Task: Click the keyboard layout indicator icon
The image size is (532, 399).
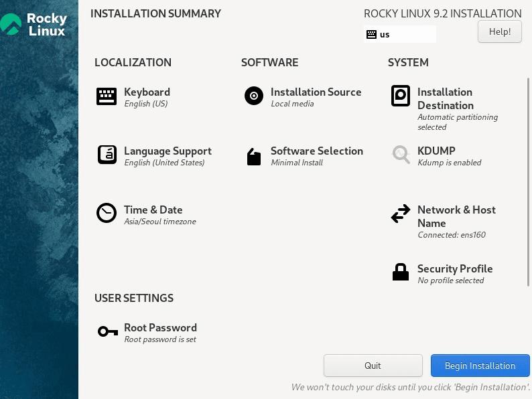Action: (x=371, y=34)
